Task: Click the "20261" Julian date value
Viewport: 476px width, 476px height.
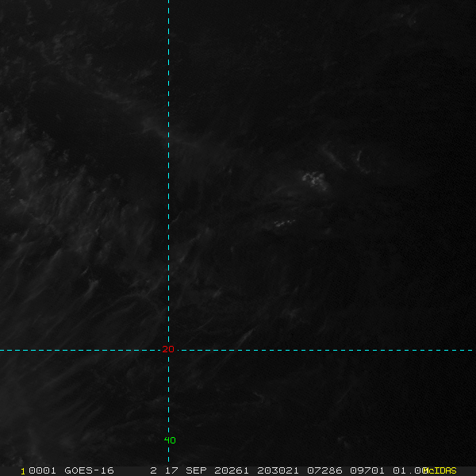Action: (x=232, y=470)
